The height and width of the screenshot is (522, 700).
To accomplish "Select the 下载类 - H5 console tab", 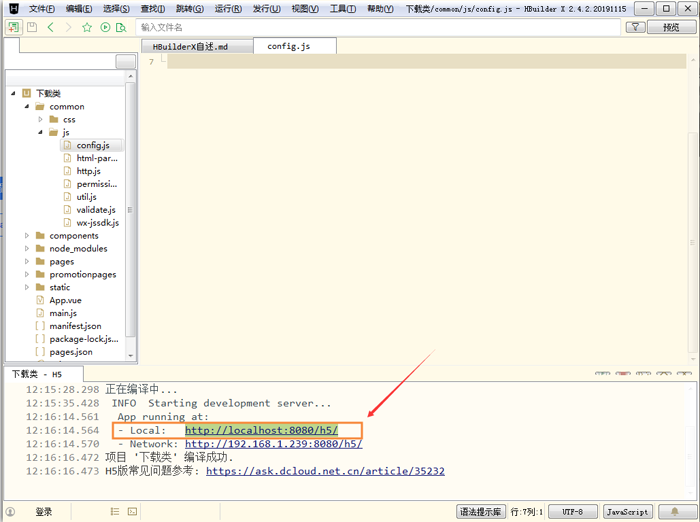I will (x=44, y=374).
